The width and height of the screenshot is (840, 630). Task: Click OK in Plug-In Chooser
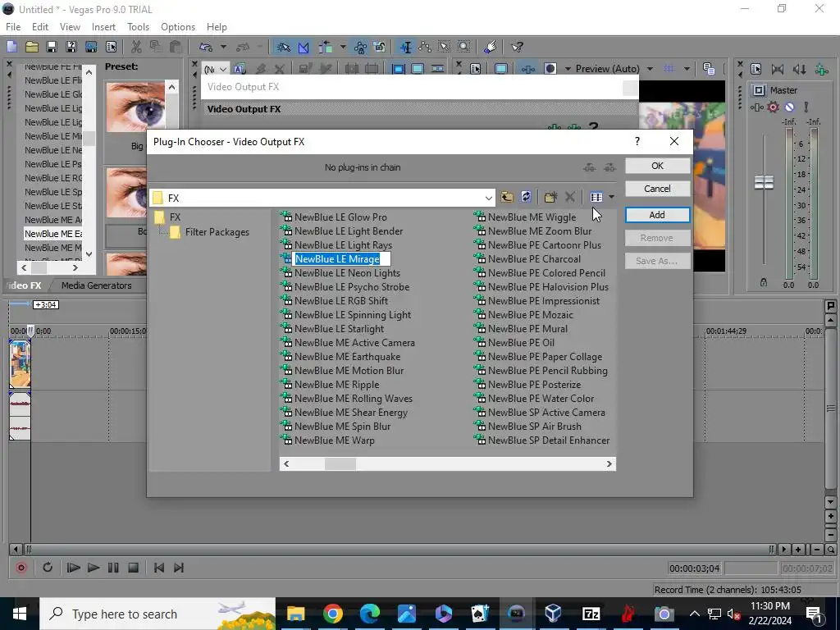(657, 166)
